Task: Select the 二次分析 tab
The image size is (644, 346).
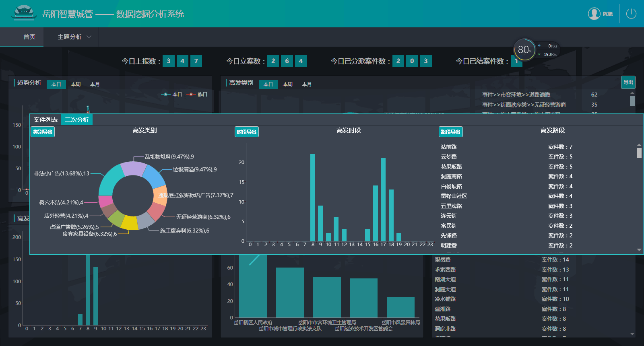Action: (77, 120)
